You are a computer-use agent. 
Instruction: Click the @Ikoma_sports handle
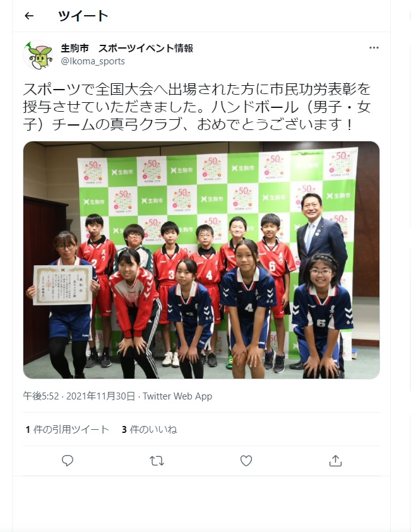click(x=93, y=61)
